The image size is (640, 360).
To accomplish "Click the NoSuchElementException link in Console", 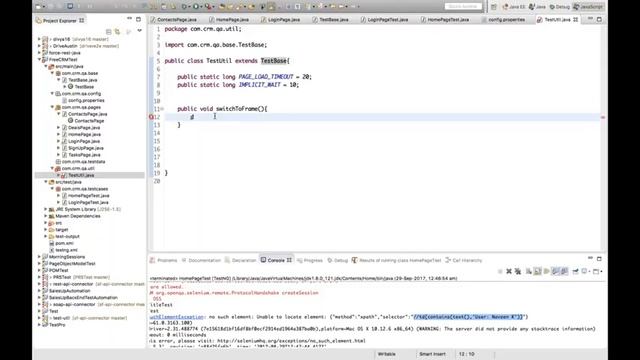I will 176,317.
